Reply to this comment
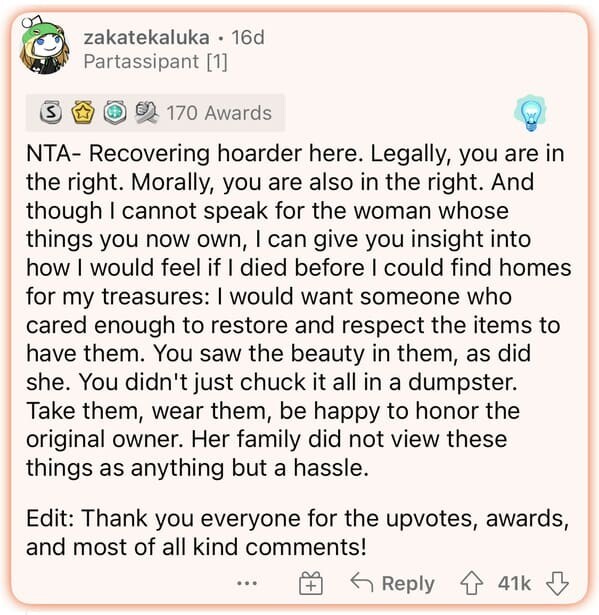599x615 pixels. 393,583
